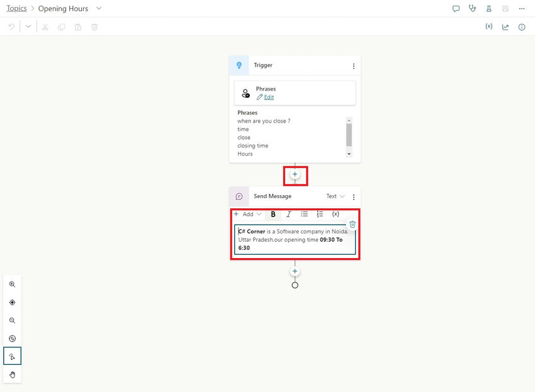535x392 pixels.
Task: Toggle the fit-to-view control in the sidebar
Action: [x=12, y=302]
